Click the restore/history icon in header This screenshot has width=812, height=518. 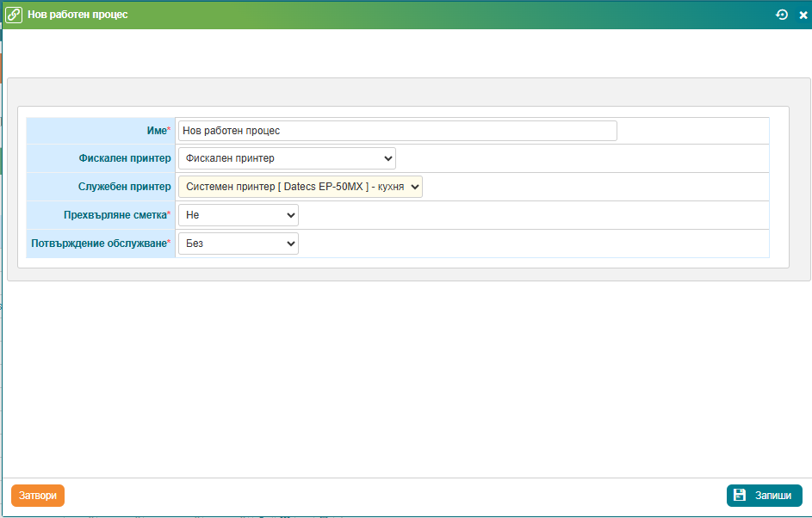(x=782, y=15)
